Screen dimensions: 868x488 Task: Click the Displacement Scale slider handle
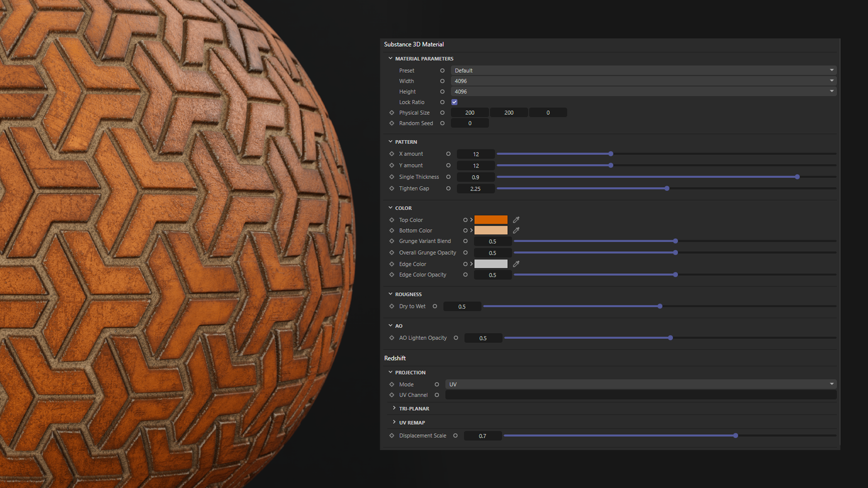coord(736,436)
